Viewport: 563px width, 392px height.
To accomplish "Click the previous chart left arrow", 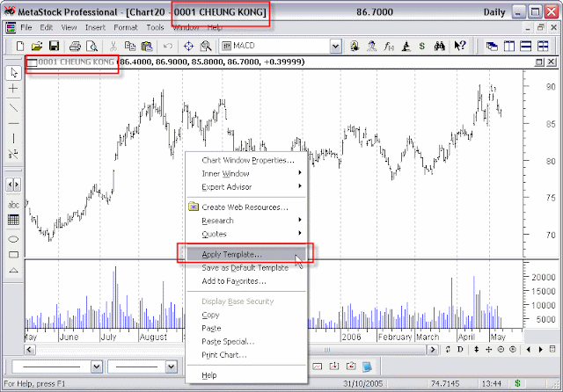I will (528, 349).
